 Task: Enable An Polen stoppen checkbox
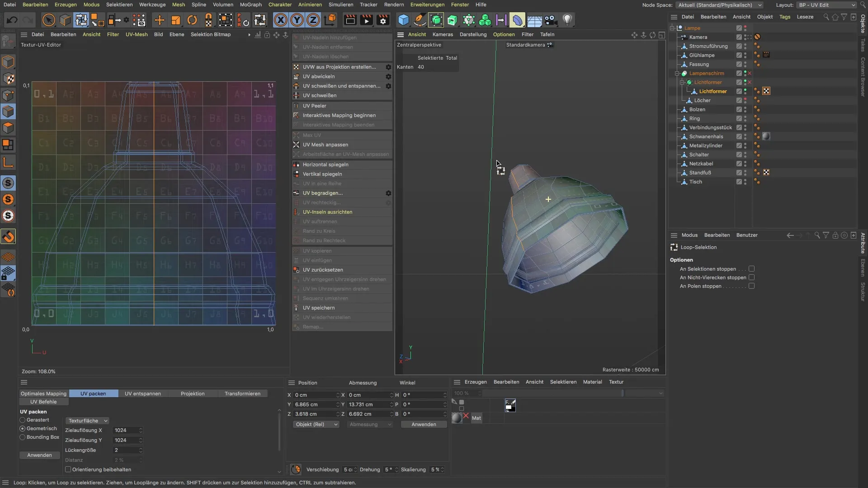click(752, 286)
